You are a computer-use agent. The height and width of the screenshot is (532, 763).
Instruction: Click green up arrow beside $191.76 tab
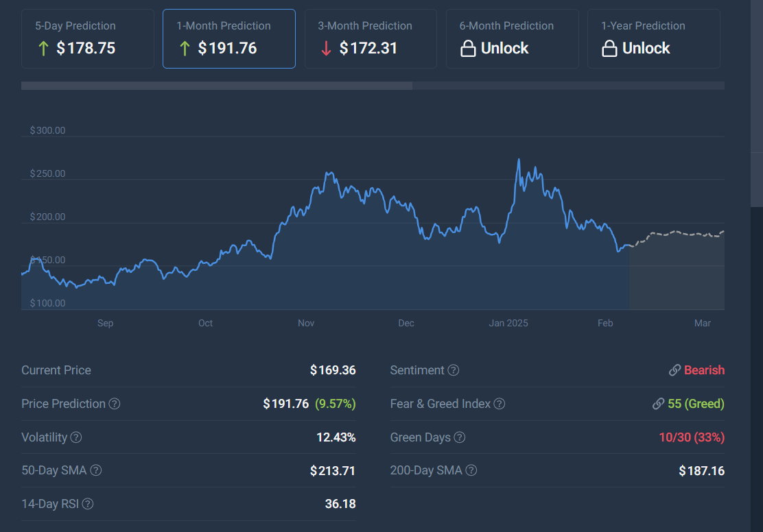(185, 49)
